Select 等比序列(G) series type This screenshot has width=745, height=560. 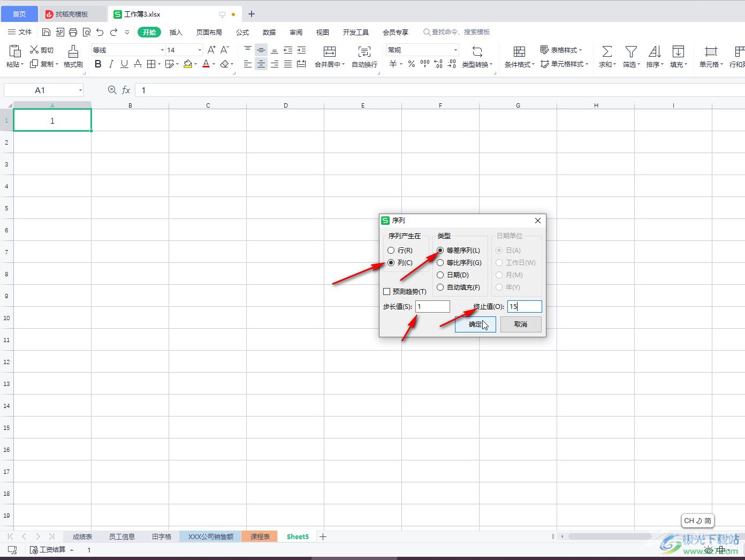tap(440, 262)
